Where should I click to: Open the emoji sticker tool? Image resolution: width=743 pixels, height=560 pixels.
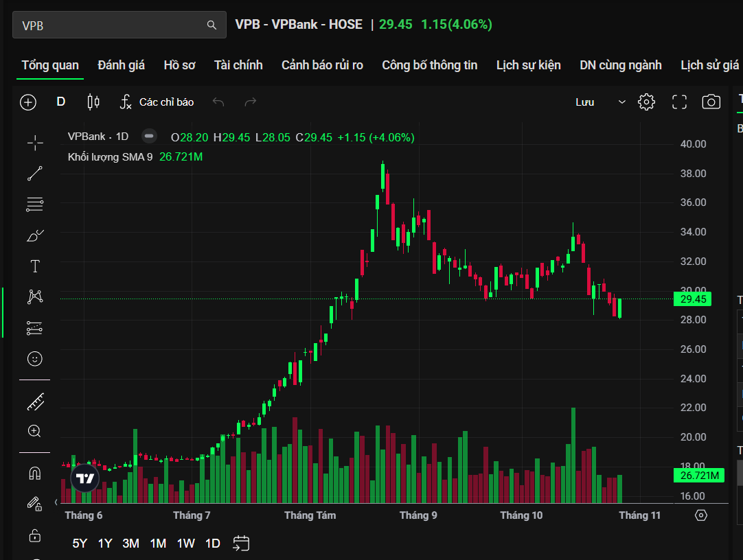[x=35, y=359]
